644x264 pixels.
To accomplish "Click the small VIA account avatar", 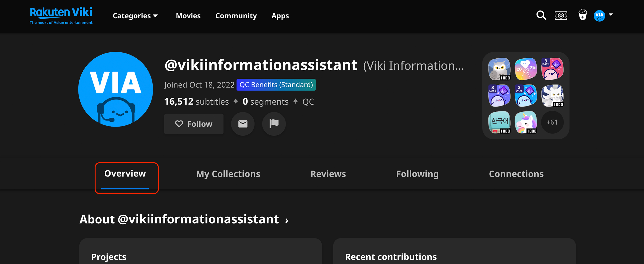I will click(599, 15).
